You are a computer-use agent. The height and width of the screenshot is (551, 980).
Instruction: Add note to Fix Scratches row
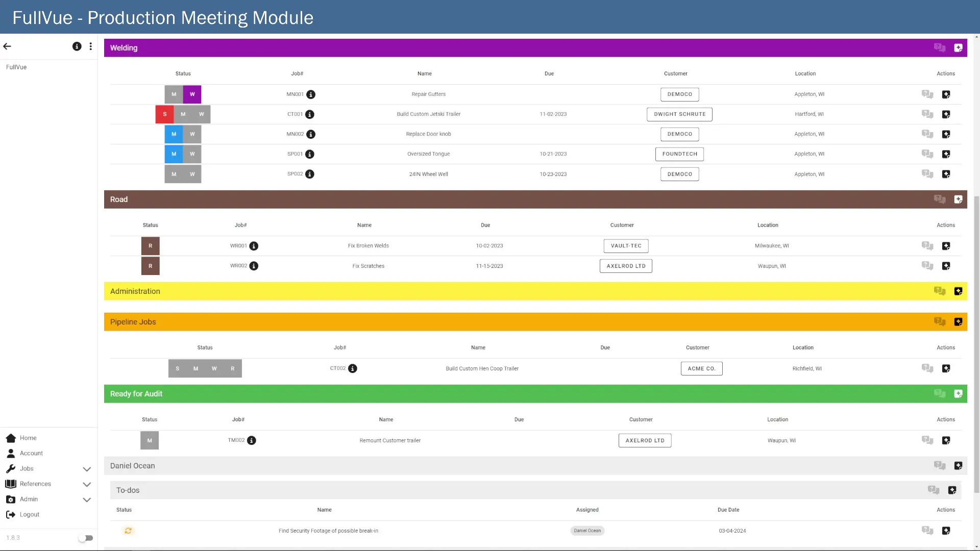(946, 266)
